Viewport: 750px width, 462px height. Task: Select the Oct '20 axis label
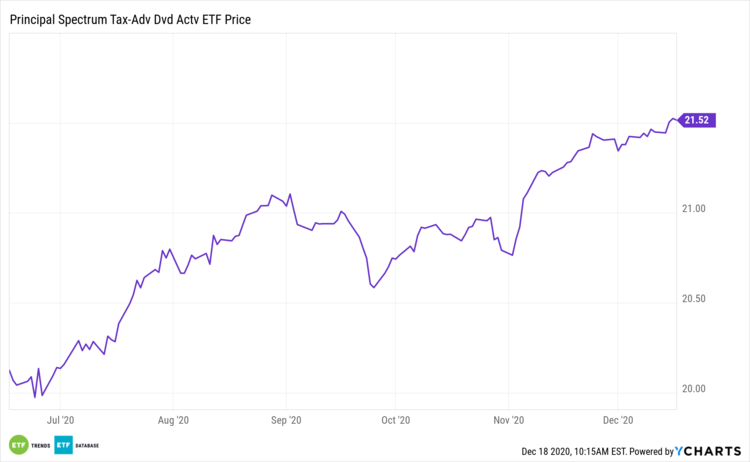pyautogui.click(x=396, y=420)
